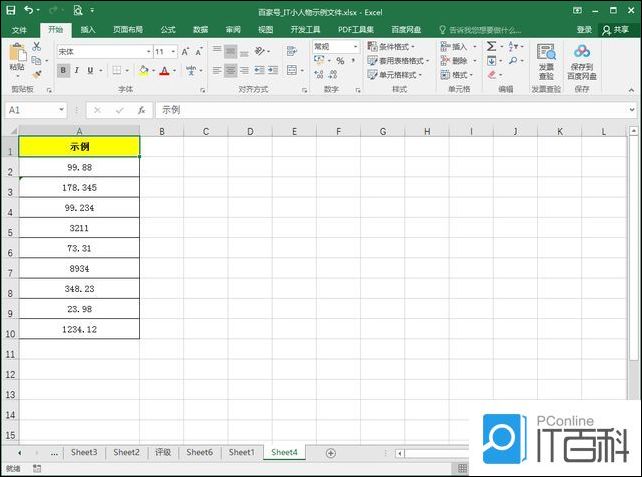Align text to top
The image size is (642, 477).
pos(217,50)
